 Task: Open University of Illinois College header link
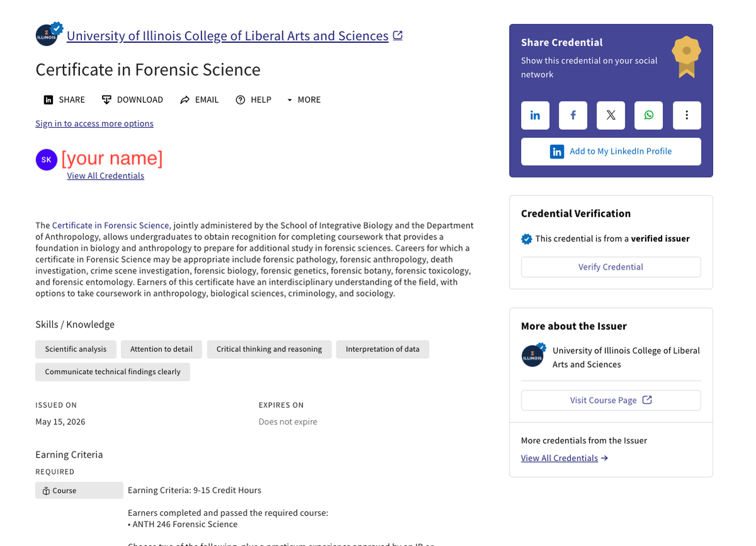pos(227,36)
